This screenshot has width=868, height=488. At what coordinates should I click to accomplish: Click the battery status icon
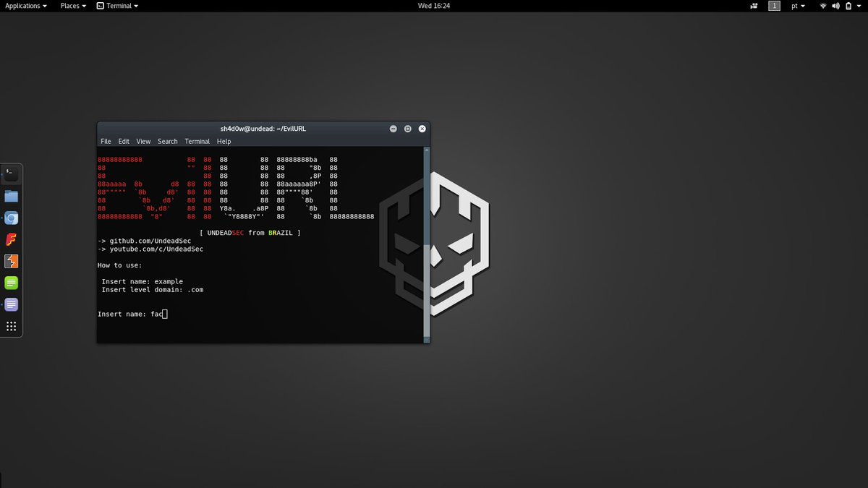[848, 6]
